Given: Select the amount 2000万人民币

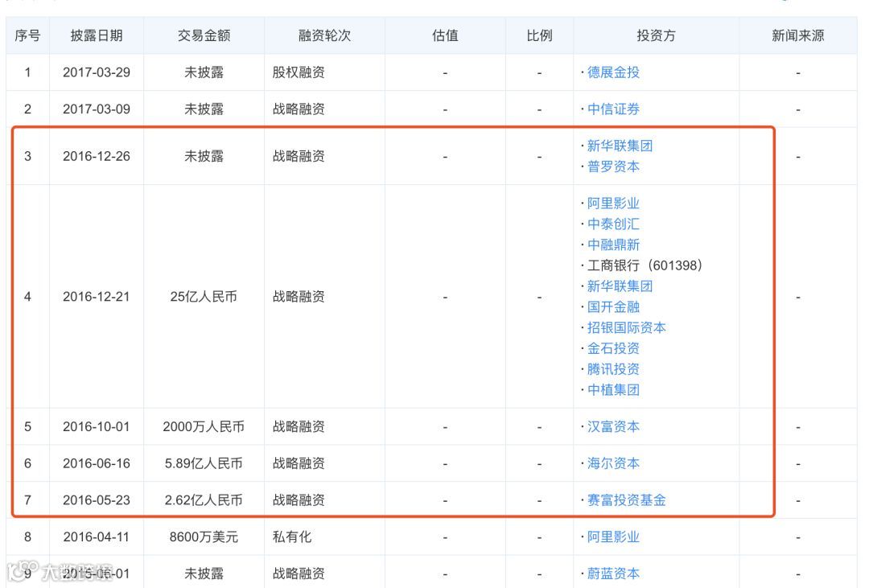Looking at the screenshot, I should pyautogui.click(x=204, y=426).
